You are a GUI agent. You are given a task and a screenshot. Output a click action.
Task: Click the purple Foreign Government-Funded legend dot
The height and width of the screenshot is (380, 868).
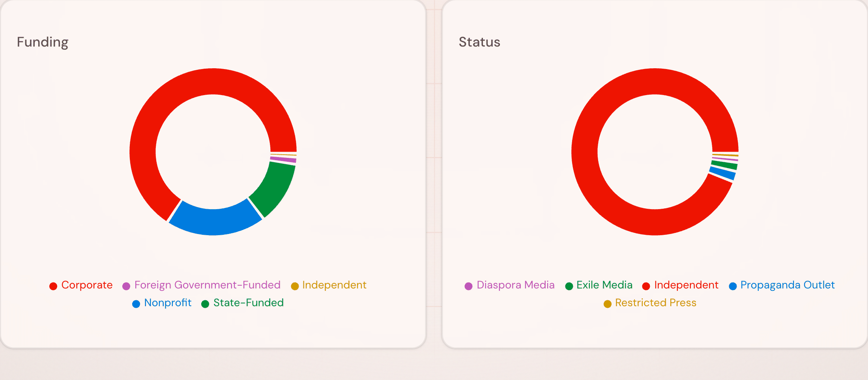[126, 286]
